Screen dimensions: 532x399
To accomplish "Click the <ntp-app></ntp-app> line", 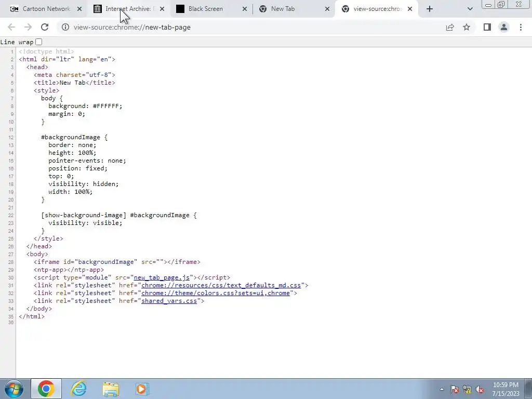I will [69, 270].
